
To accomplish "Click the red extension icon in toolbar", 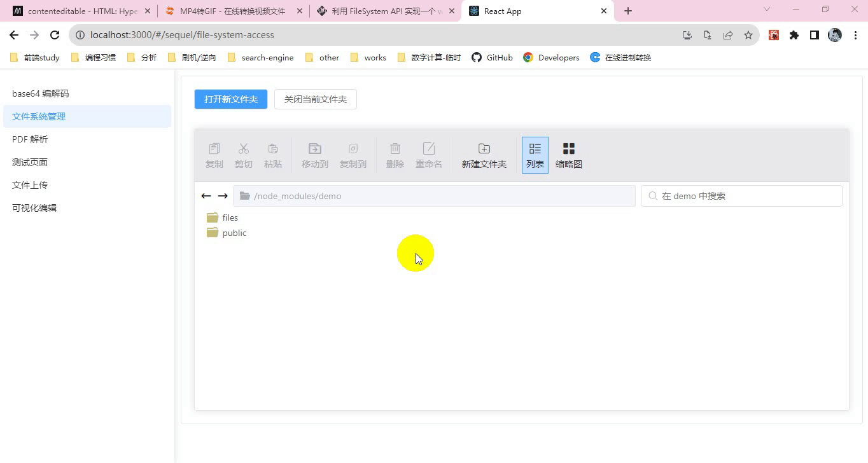I will [774, 36].
